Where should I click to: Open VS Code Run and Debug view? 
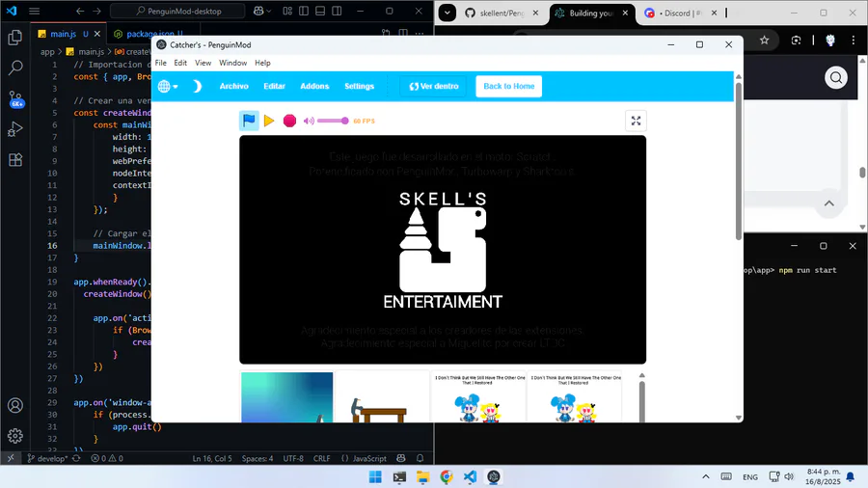15,129
